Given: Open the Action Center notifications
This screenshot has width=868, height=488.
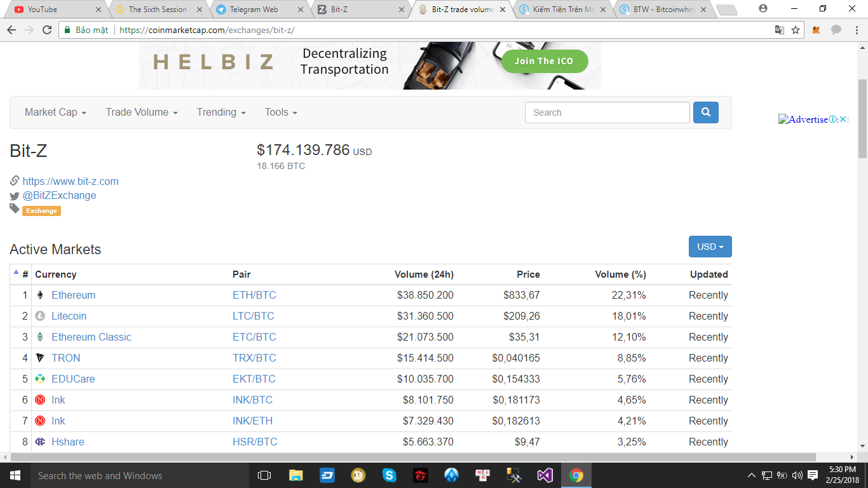Looking at the screenshot, I should (x=813, y=475).
